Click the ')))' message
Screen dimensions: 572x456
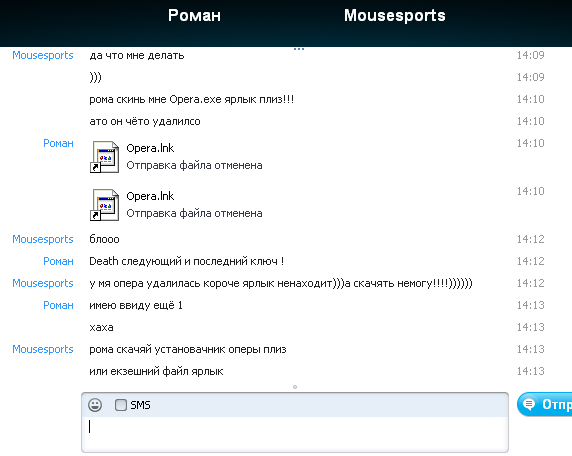point(96,77)
